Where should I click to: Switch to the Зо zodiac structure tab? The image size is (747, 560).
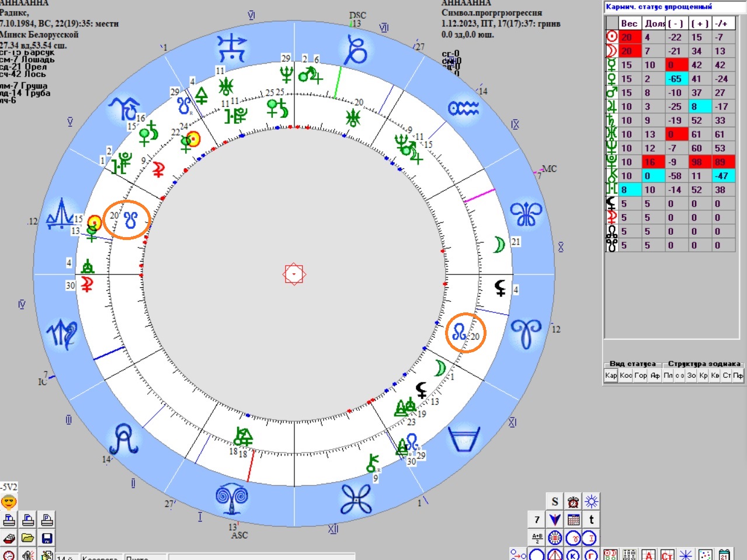point(692,375)
